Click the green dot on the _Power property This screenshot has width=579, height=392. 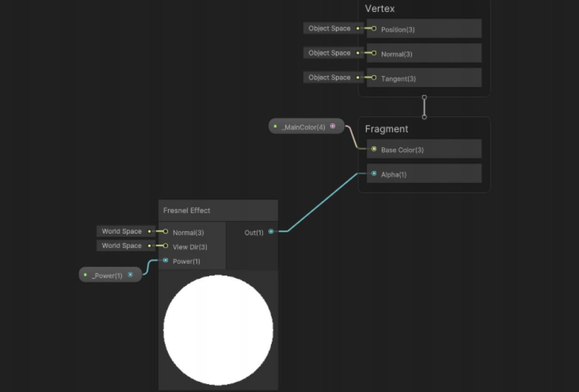coord(85,275)
